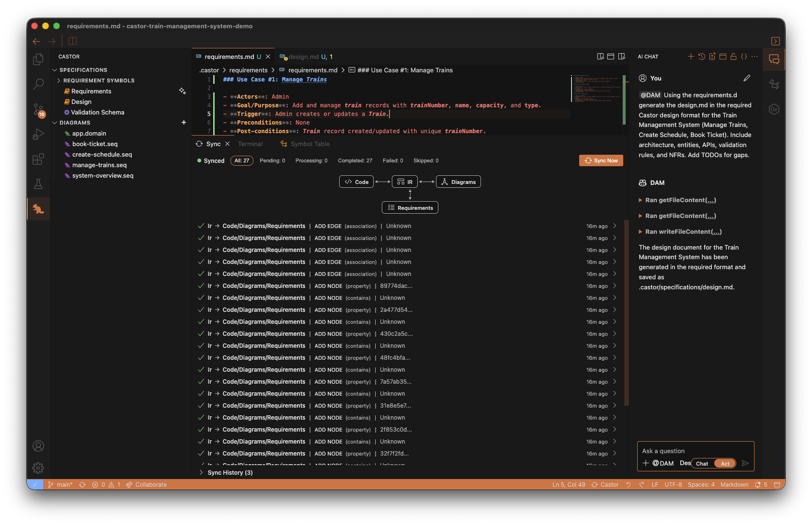The image size is (812, 525).
Task: Select the Castor dinosaur activity bar icon
Action: coord(38,209)
